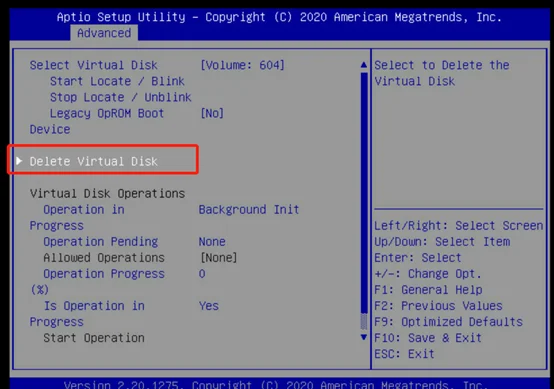Click the Operation Progress value 0

click(202, 274)
